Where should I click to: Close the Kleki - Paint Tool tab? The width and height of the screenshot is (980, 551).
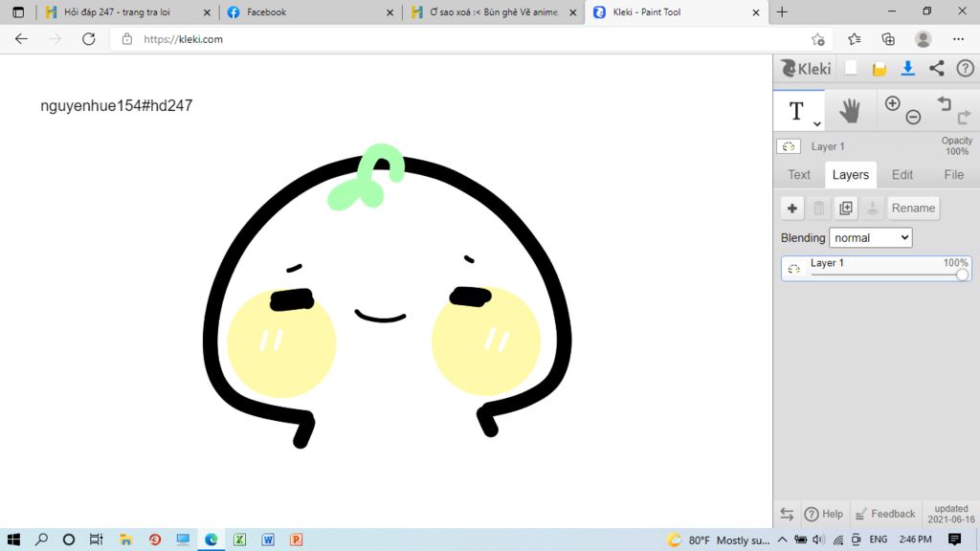coord(756,12)
